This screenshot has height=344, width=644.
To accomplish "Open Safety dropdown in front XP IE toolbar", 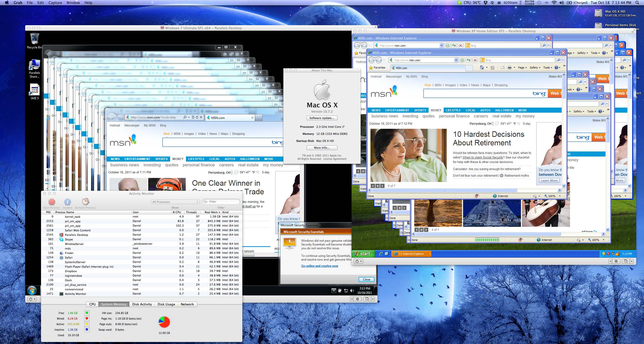I will (535, 68).
